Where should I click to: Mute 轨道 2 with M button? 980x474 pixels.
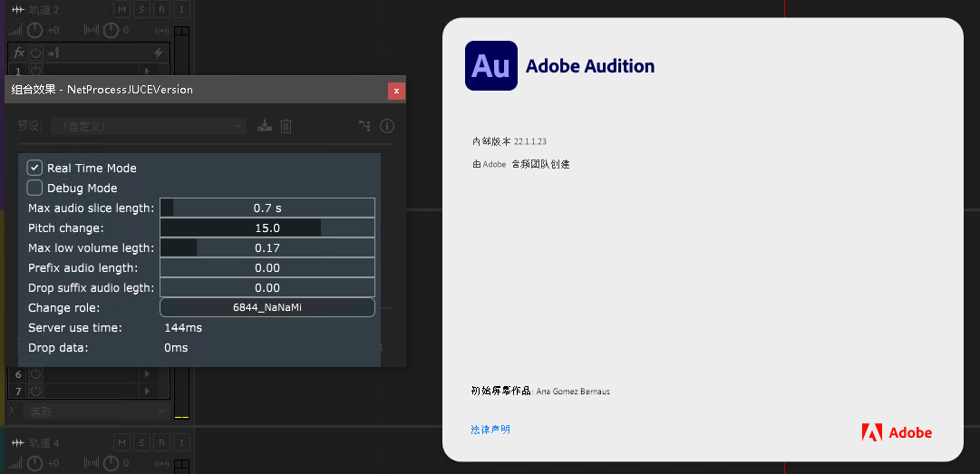[121, 9]
